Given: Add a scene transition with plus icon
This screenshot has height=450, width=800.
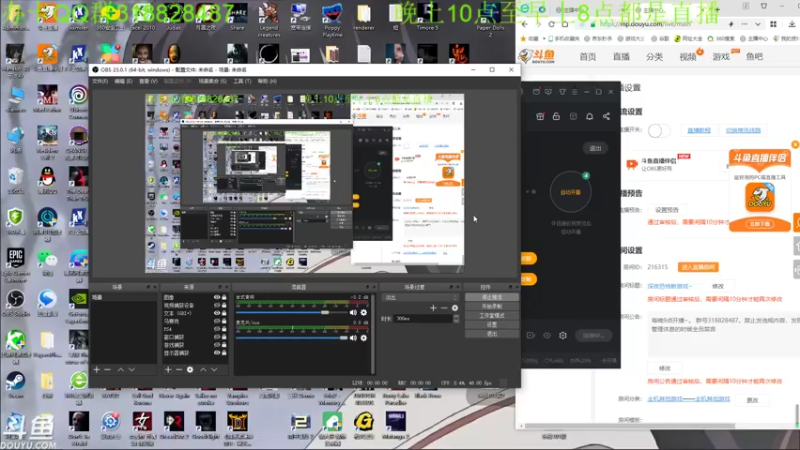Looking at the screenshot, I should pos(433,308).
